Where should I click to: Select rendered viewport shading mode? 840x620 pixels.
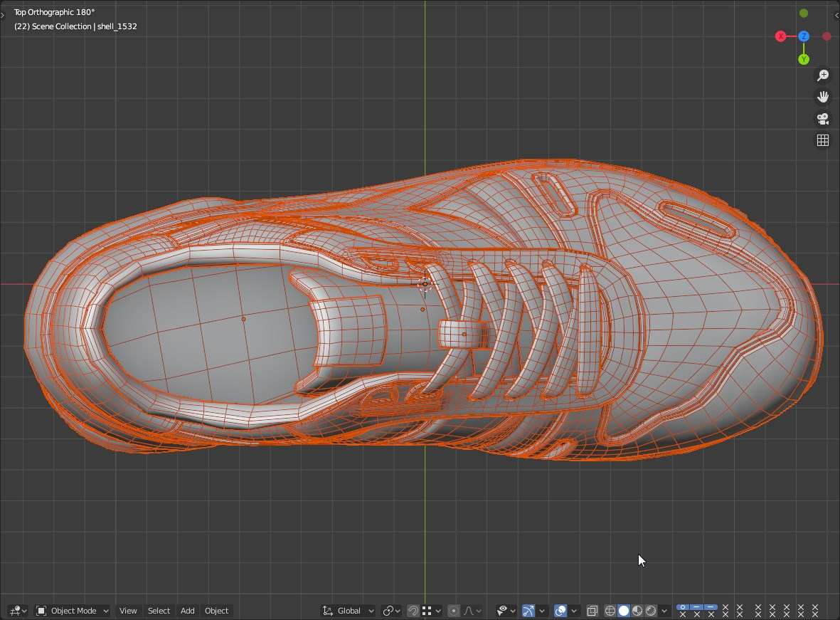[651, 611]
